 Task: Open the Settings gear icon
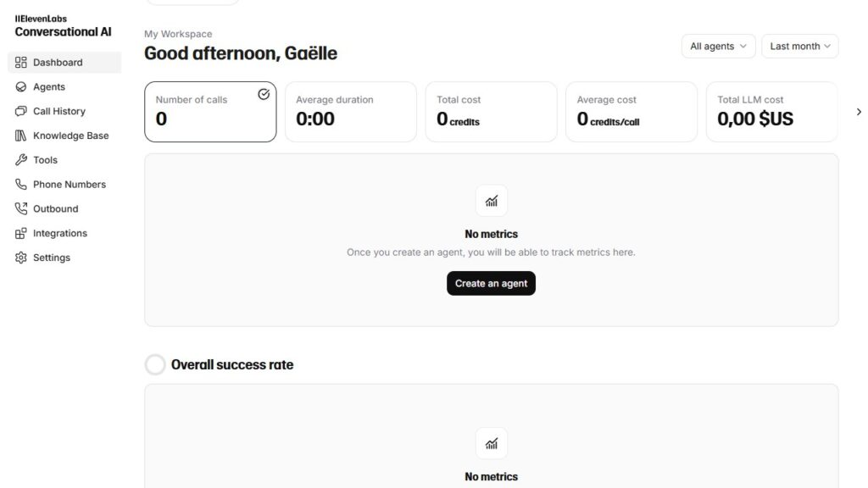20,258
